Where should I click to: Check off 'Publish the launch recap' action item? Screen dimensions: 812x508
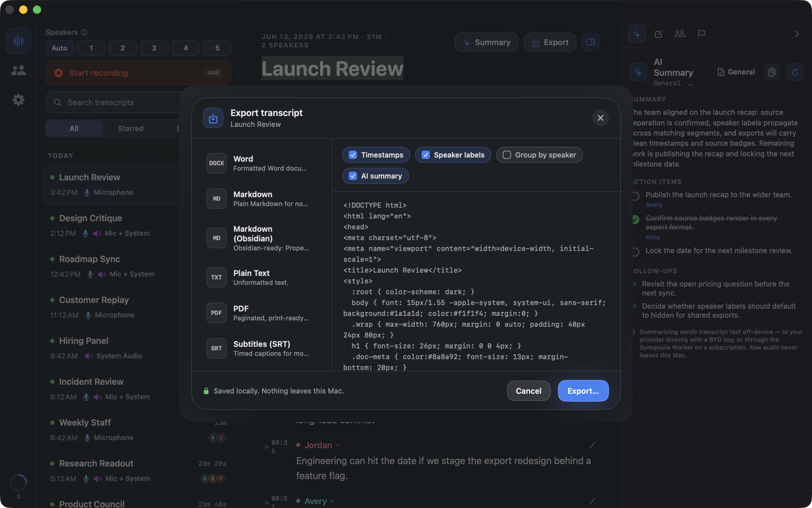635,196
